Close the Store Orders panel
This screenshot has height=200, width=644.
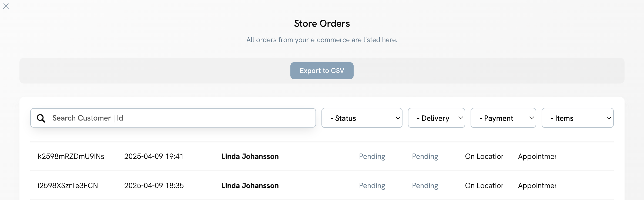(x=6, y=6)
